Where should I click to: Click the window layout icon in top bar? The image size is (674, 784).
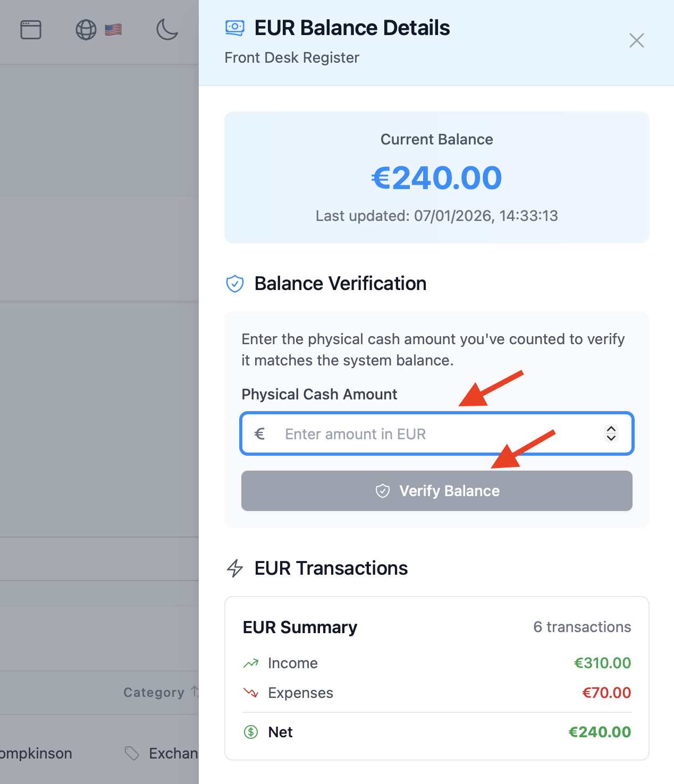point(31,30)
